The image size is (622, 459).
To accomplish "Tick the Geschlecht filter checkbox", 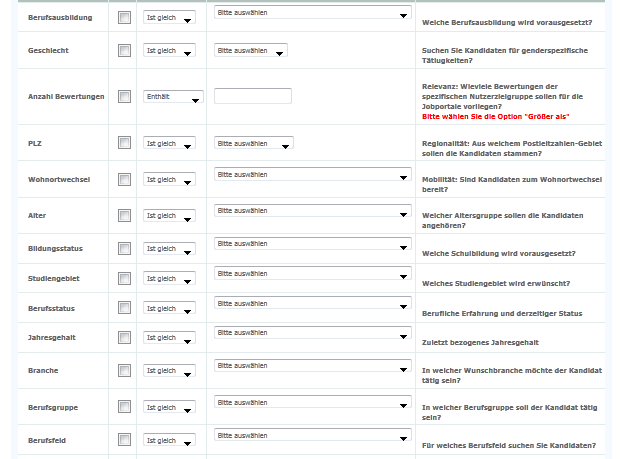I will coord(124,50).
